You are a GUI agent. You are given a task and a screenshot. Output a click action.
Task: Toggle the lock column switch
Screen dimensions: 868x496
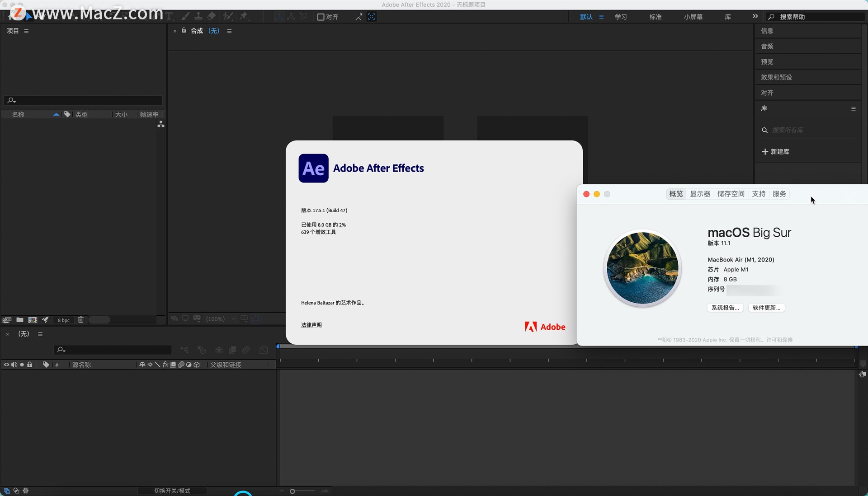point(30,365)
